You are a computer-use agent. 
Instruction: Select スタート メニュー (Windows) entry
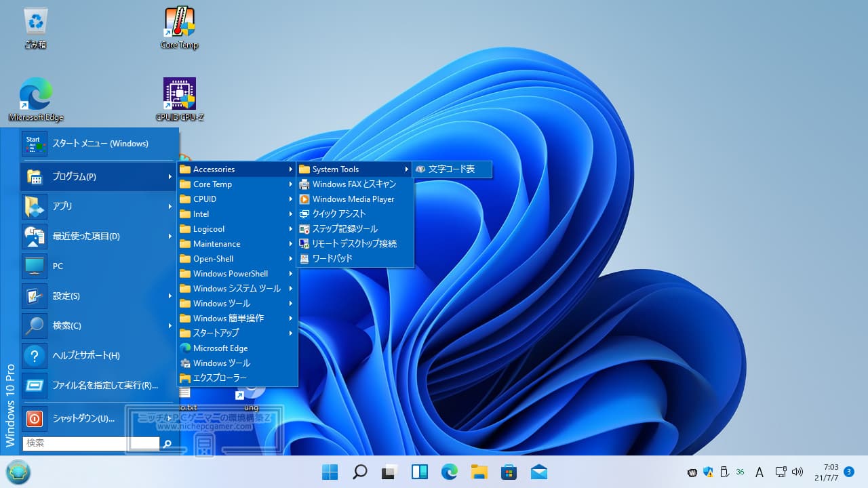click(x=98, y=143)
